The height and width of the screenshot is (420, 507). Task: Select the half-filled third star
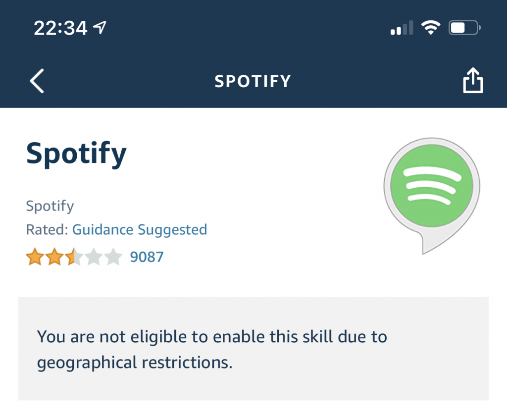click(74, 257)
